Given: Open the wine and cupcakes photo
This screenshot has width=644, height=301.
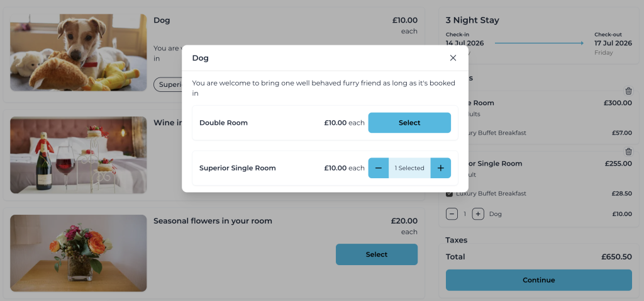Looking at the screenshot, I should click(x=78, y=155).
